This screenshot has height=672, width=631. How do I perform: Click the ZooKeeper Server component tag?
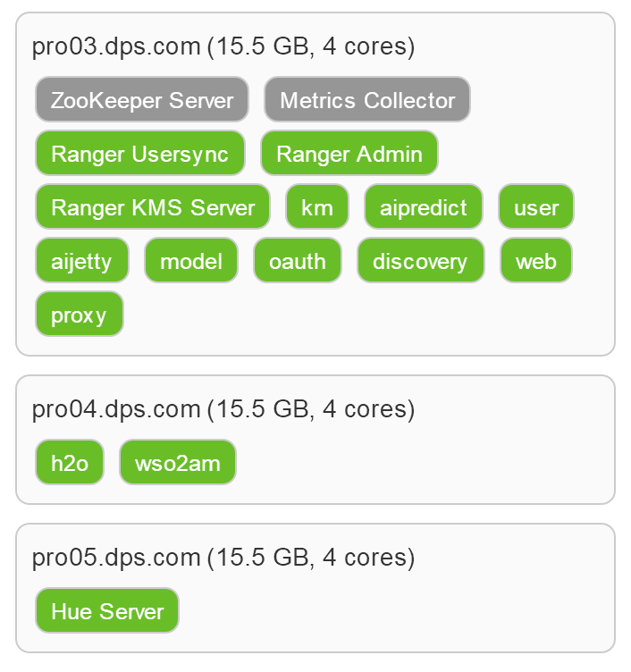point(142,99)
